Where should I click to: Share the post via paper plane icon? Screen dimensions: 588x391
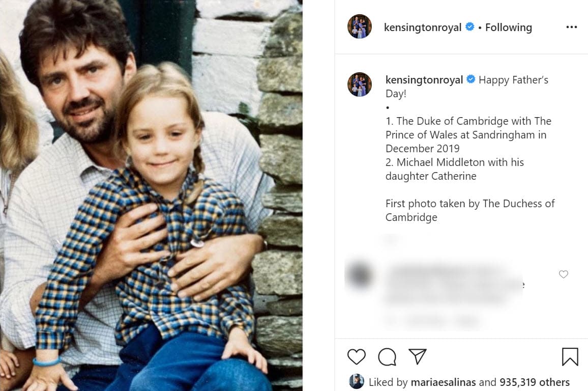[x=418, y=356]
